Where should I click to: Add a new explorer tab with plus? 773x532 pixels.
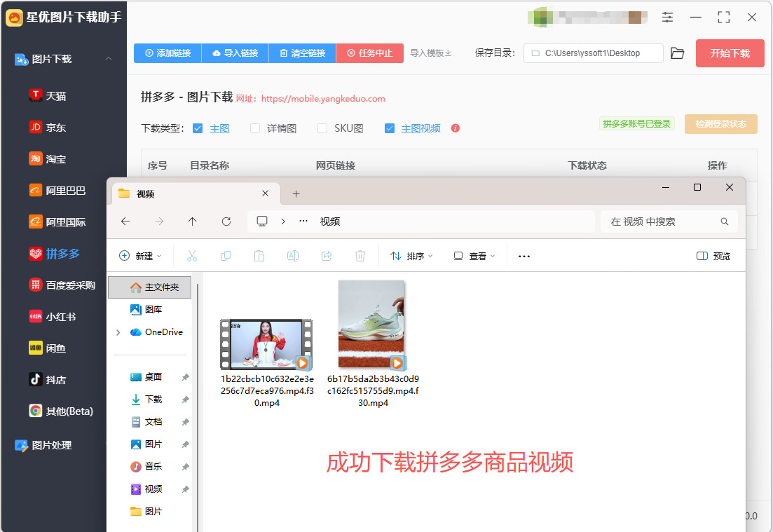296,193
